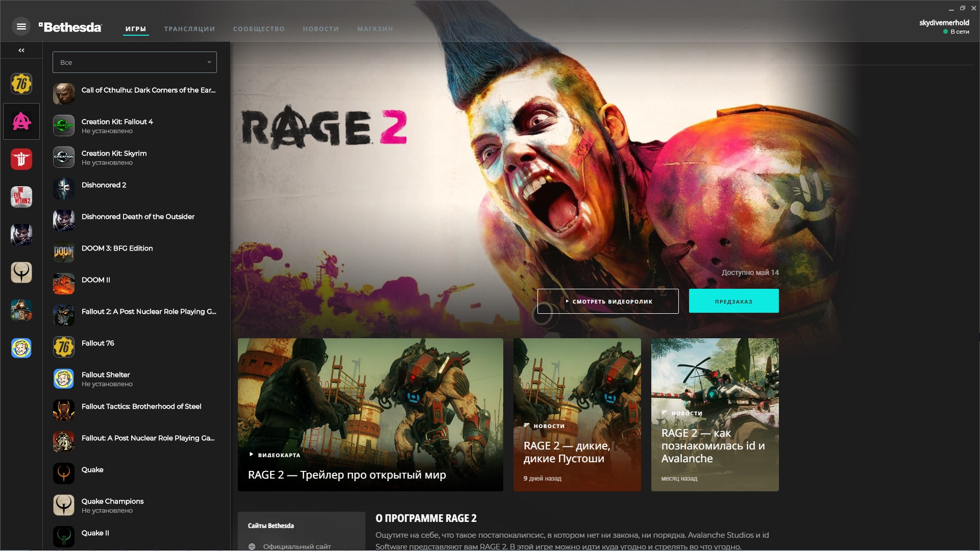Open Quake Champions icon in sidebar
This screenshot has width=980, height=551.
(x=21, y=272)
